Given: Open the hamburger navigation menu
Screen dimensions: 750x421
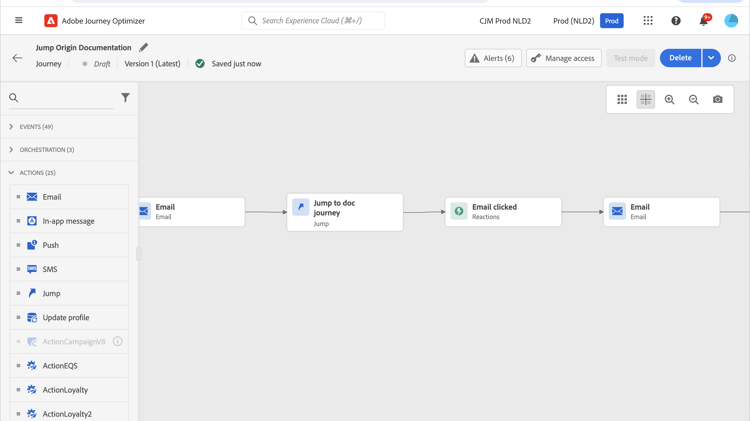Looking at the screenshot, I should tap(18, 20).
